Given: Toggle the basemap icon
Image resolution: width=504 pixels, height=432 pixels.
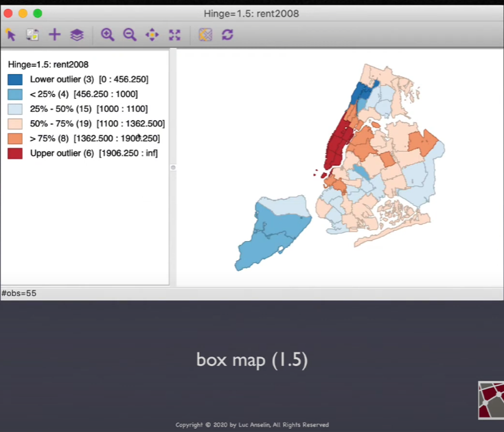Looking at the screenshot, I should point(205,35).
